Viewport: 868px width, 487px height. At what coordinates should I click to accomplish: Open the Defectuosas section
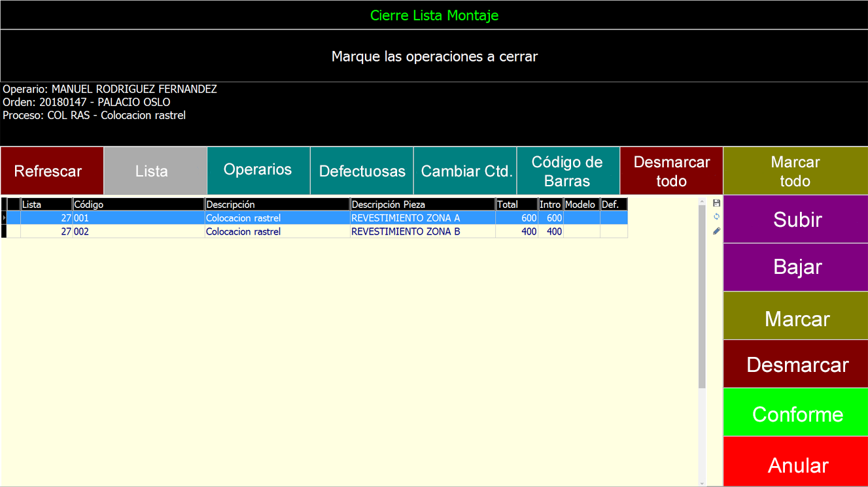[x=362, y=171]
